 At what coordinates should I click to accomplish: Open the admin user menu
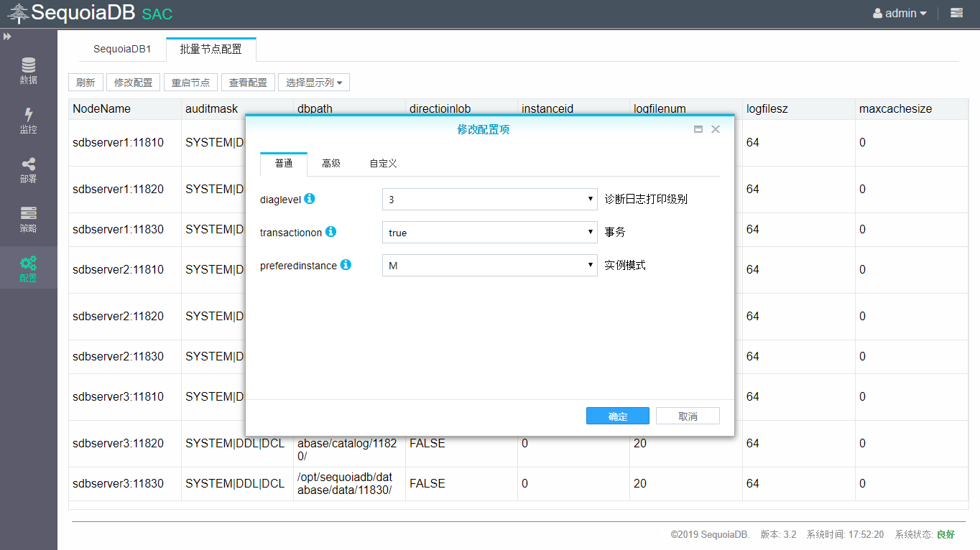(x=900, y=13)
